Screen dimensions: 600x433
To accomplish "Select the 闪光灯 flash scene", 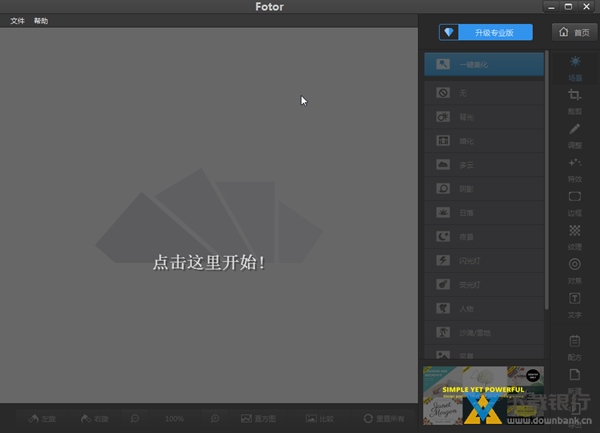I will (484, 261).
